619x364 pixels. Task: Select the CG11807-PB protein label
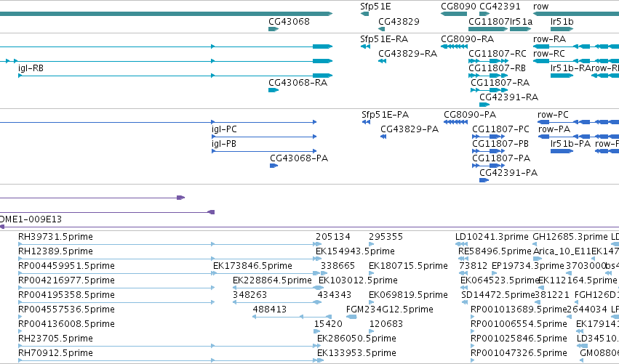tap(500, 144)
